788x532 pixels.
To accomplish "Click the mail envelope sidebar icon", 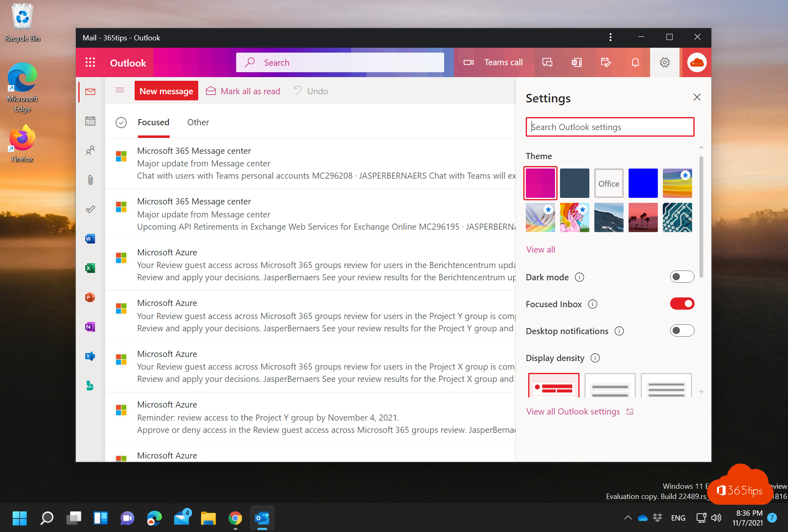I will pyautogui.click(x=90, y=91).
